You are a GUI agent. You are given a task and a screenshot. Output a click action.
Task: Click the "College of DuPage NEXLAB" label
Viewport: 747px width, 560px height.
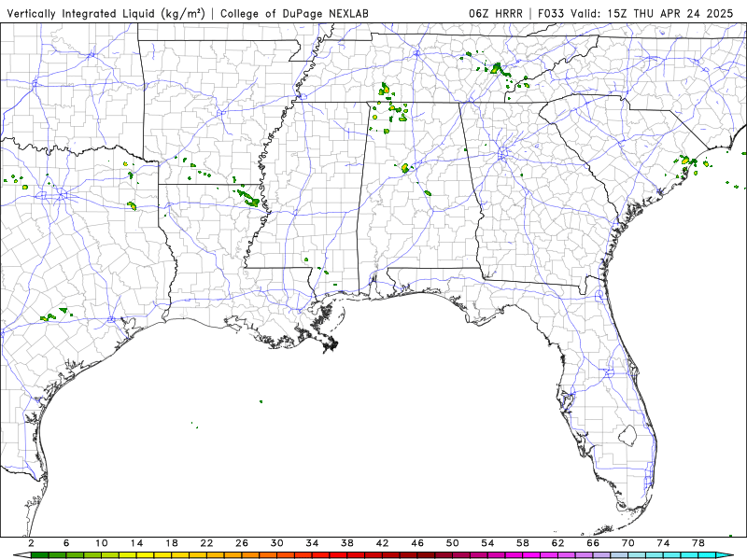click(x=294, y=14)
